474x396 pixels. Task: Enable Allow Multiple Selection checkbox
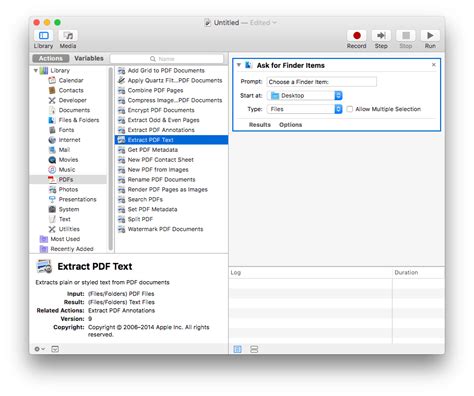(x=350, y=109)
